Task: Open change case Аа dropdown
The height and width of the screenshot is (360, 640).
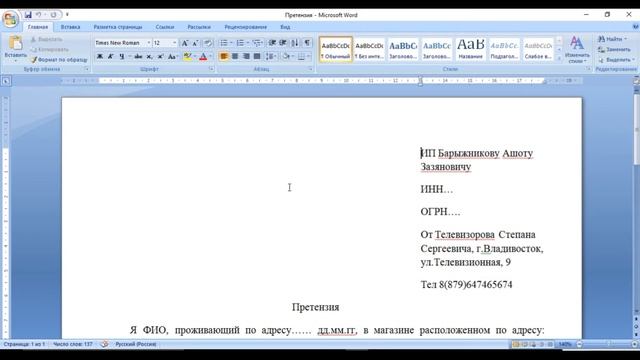Action: pyautogui.click(x=173, y=56)
